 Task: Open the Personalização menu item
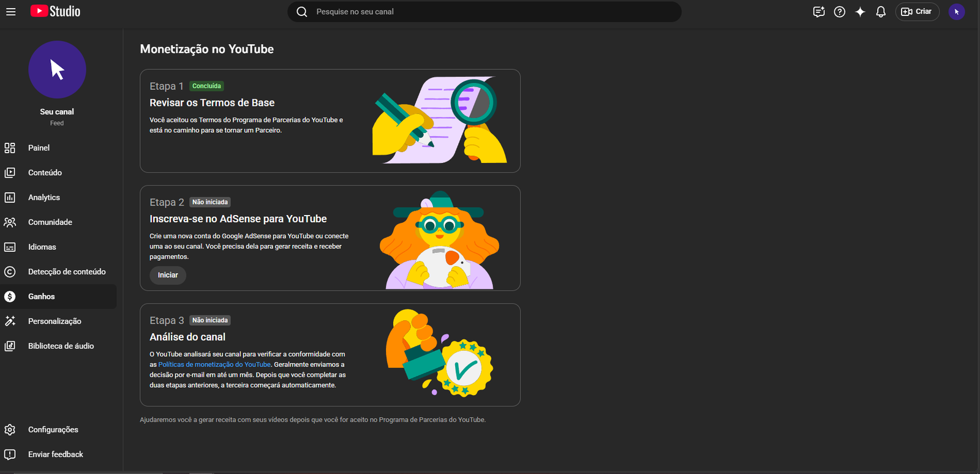pyautogui.click(x=58, y=321)
